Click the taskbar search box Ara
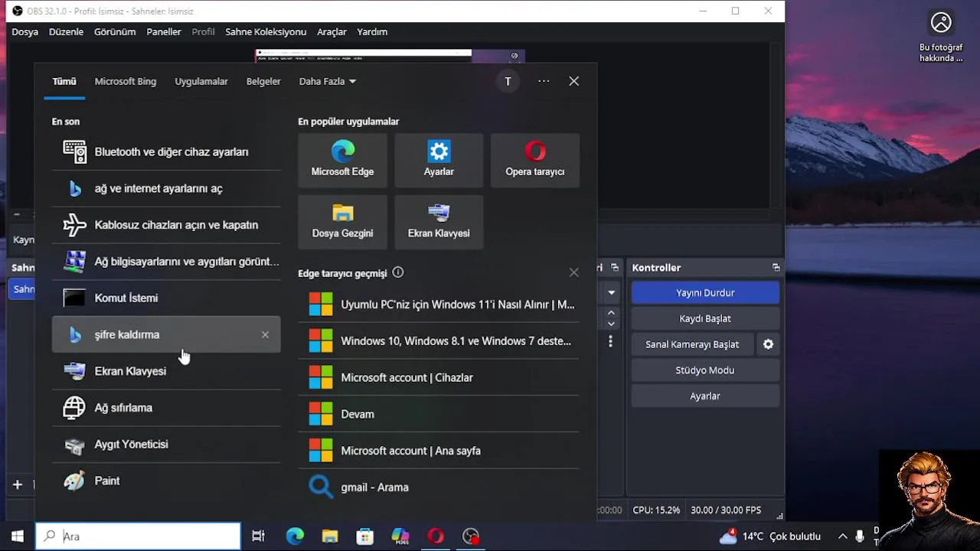The height and width of the screenshot is (551, 980). point(138,536)
